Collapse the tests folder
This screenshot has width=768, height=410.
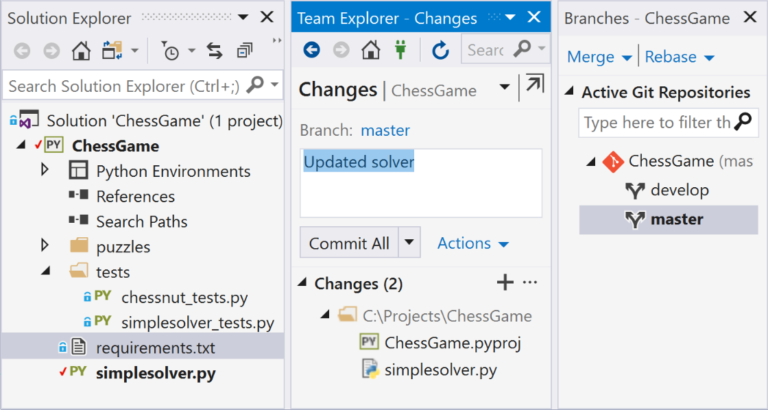pyautogui.click(x=45, y=271)
